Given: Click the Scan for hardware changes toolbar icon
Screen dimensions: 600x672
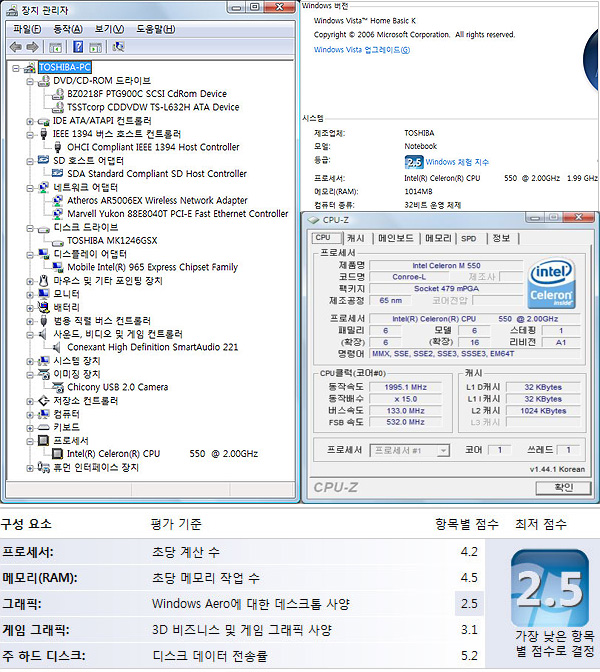Looking at the screenshot, I should 118,46.
